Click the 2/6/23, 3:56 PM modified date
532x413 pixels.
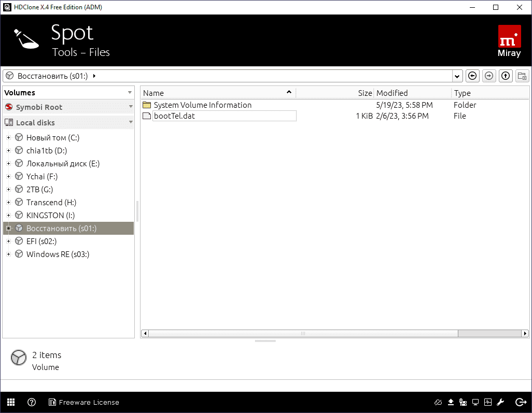[402, 116]
